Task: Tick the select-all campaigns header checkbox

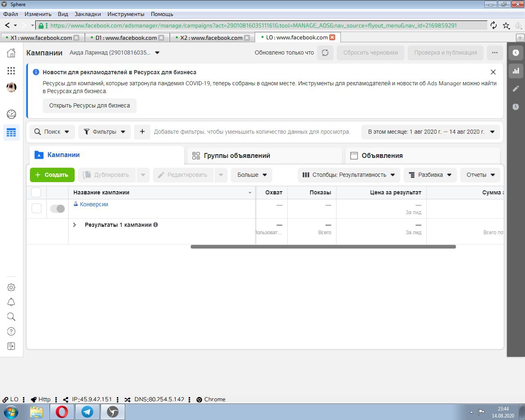Action: [36, 192]
